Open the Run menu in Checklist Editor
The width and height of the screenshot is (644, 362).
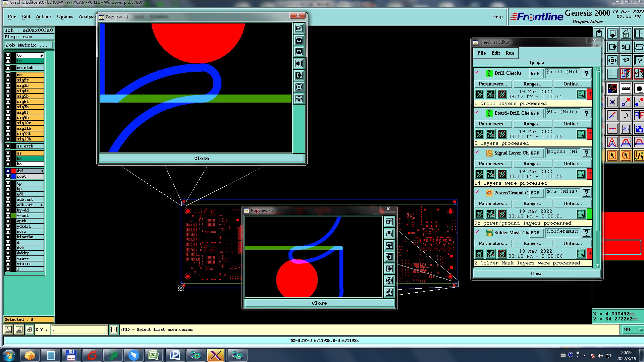point(509,53)
